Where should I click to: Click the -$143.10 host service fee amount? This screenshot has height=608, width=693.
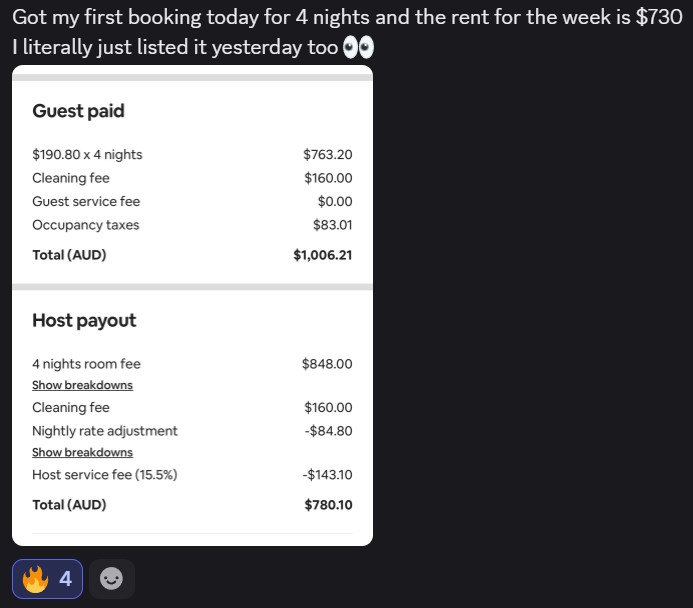(x=327, y=475)
